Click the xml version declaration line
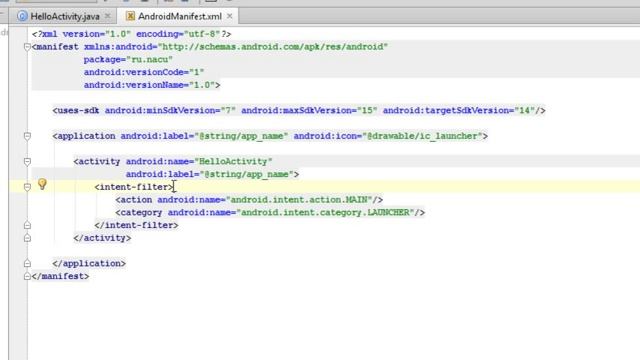The height and width of the screenshot is (360, 640). pyautogui.click(x=131, y=34)
